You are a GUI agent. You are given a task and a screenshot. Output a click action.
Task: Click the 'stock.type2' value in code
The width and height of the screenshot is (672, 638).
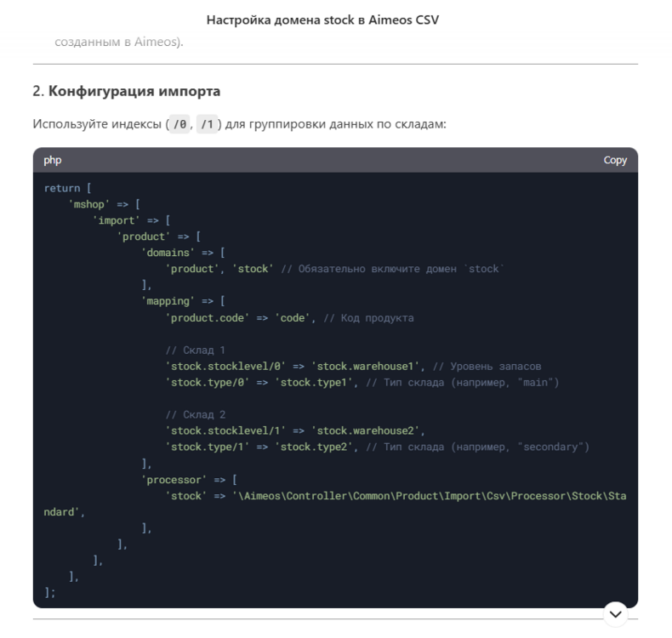[x=313, y=447]
